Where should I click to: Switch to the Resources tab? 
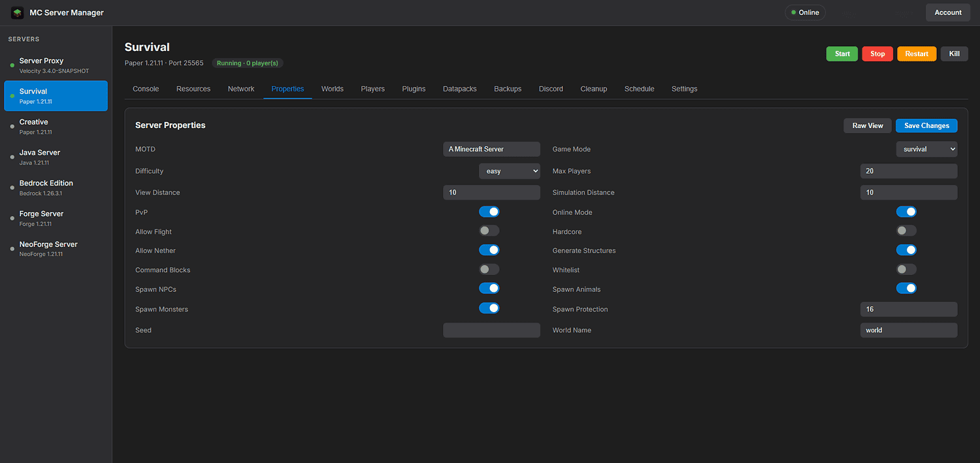pyautogui.click(x=193, y=89)
